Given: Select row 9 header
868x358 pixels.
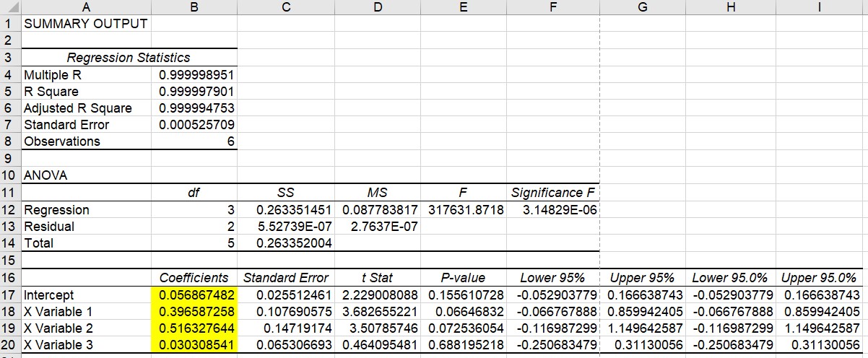Looking at the screenshot, I should 10,157.
